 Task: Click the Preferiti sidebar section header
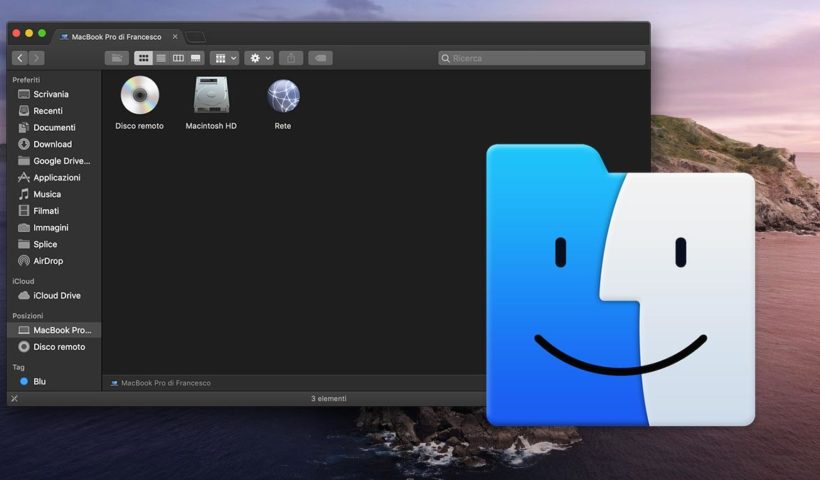(26, 79)
